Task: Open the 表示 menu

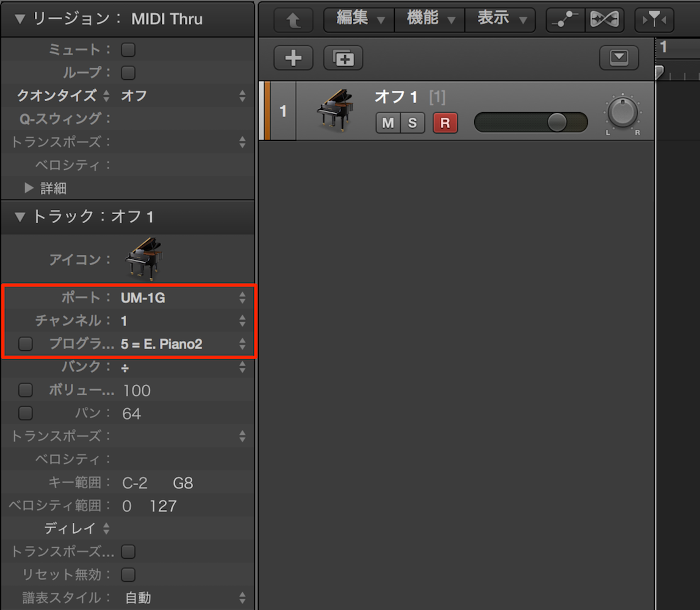Action: coord(500,20)
